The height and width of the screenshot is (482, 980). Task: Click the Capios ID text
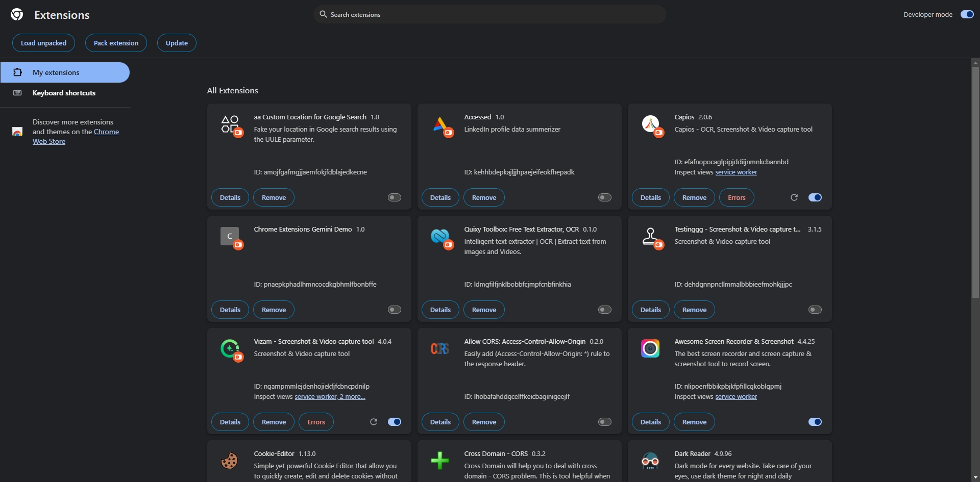point(731,162)
